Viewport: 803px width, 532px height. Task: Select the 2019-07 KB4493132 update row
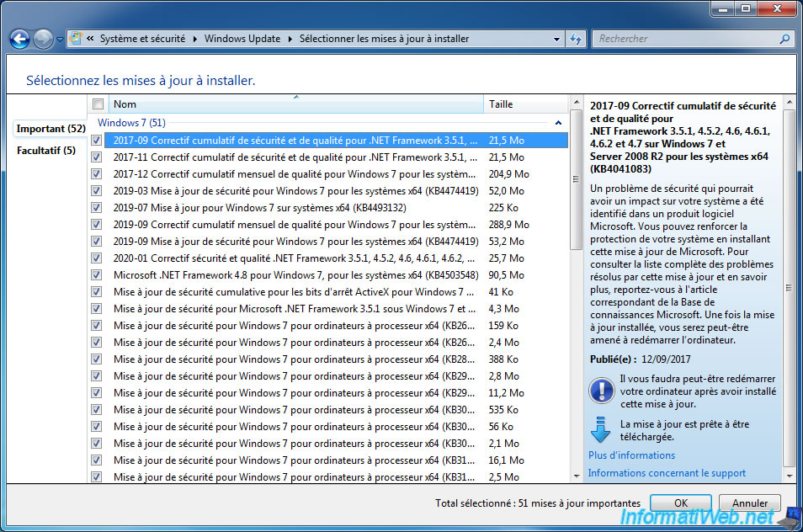(336, 208)
